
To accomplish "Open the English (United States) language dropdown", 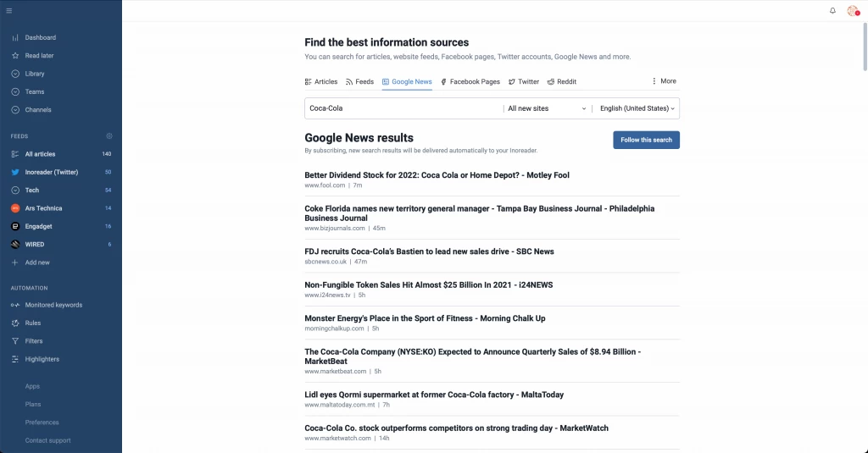I will (x=637, y=108).
